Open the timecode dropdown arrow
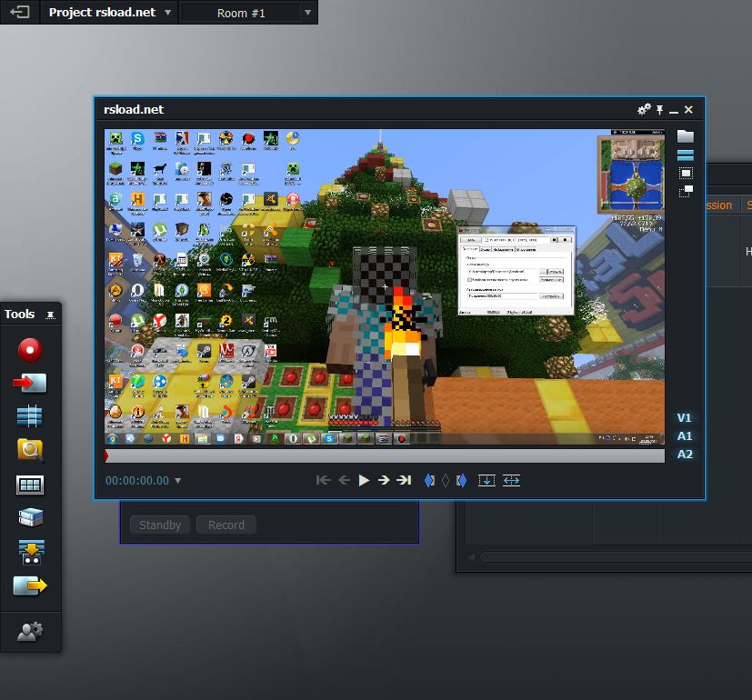The width and height of the screenshot is (752, 700). [x=178, y=480]
